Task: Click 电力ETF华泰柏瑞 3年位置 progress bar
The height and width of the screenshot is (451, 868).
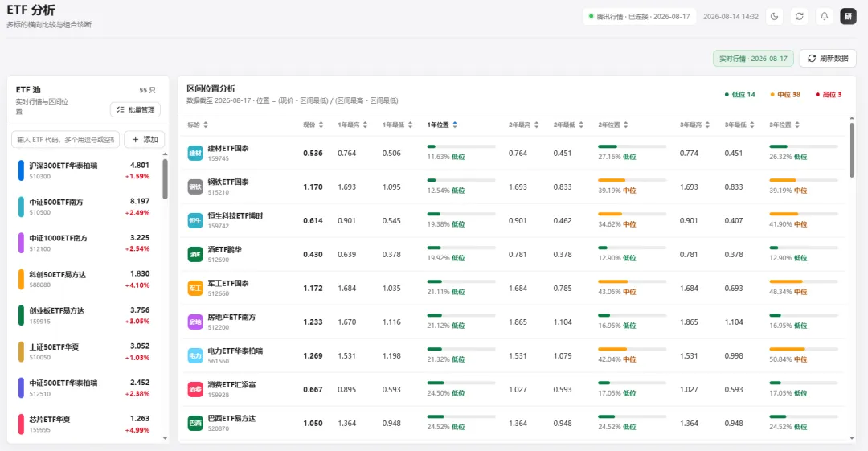Action: (803, 350)
